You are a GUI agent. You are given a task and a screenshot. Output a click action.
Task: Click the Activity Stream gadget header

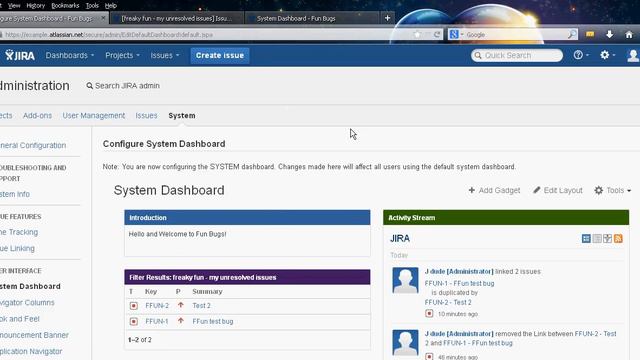pyautogui.click(x=506, y=218)
